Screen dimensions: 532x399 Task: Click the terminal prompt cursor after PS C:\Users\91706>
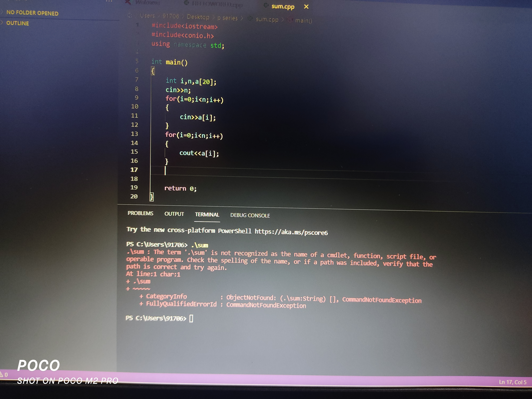[191, 318]
